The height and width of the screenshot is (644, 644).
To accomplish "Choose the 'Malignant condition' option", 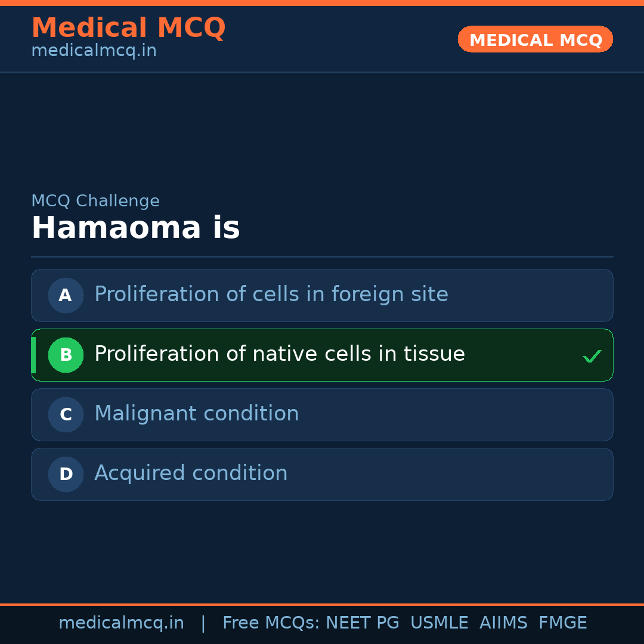I will coord(197,414).
